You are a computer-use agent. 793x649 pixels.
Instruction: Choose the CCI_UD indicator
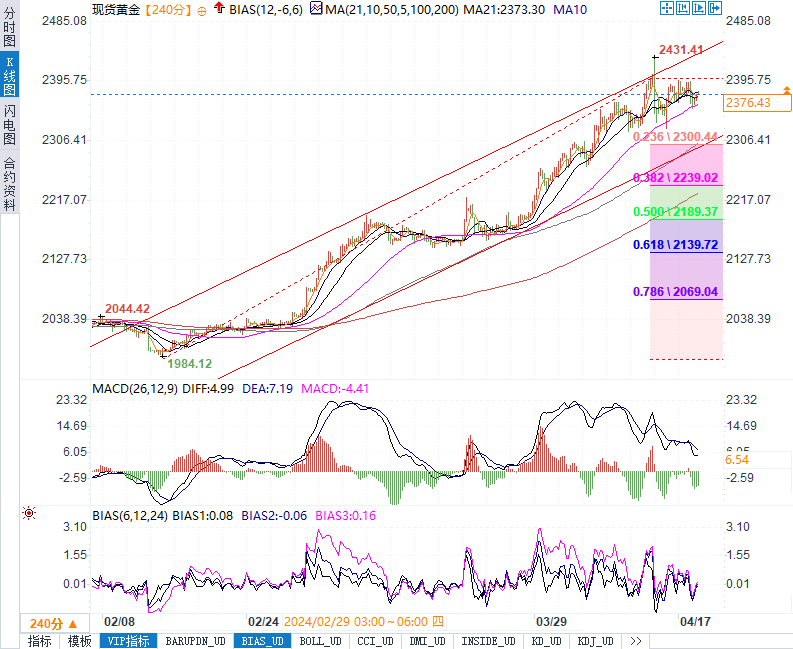(375, 641)
